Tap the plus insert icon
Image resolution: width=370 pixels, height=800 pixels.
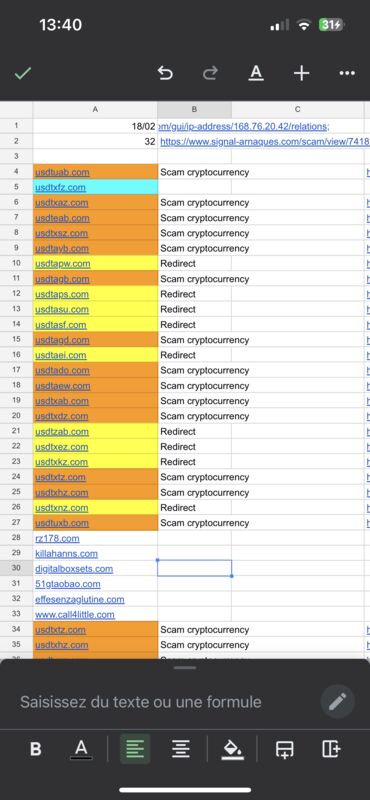pos(302,73)
